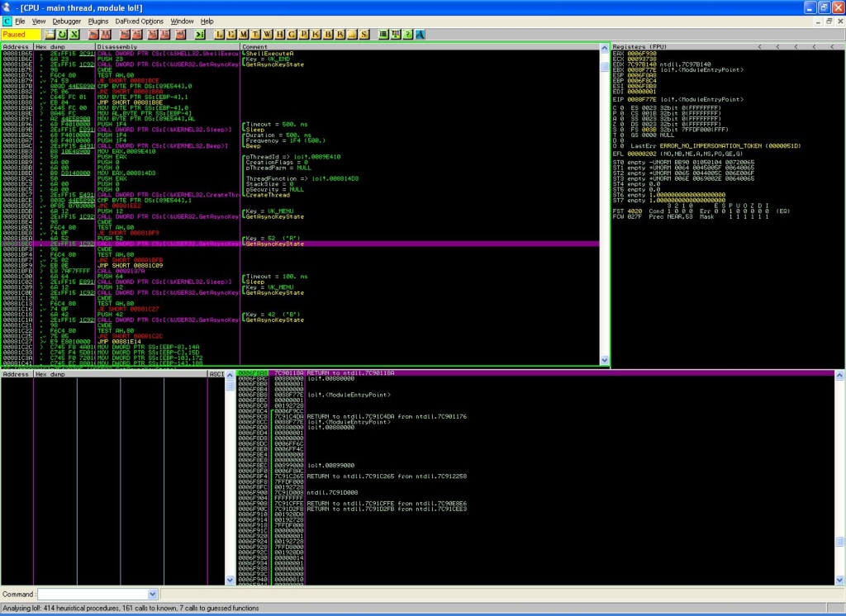Image resolution: width=846 pixels, height=616 pixels.
Task: Click the yellow 'Paused' status indicator
Action: pos(21,35)
